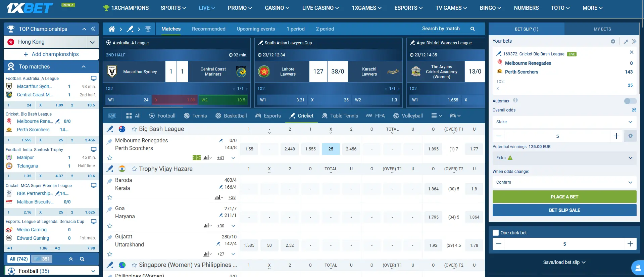
Task: Open the When odds change Confirm dropdown
Action: (x=564, y=182)
